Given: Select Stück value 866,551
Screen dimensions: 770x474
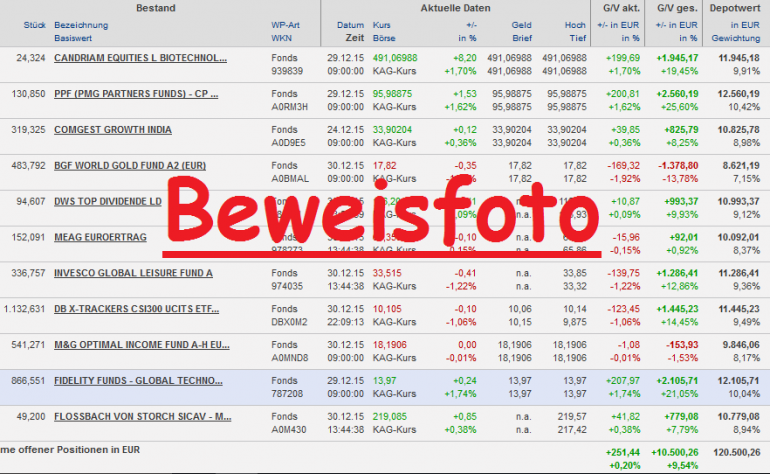Looking at the screenshot, I should (28, 381).
